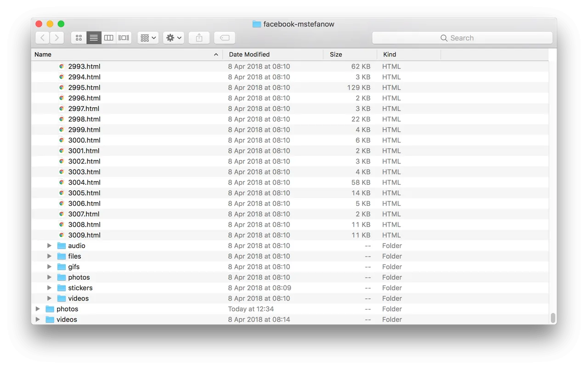588x369 pixels.
Task: Click the 8 Apr 2018 at 08:09 date
Action: point(259,288)
